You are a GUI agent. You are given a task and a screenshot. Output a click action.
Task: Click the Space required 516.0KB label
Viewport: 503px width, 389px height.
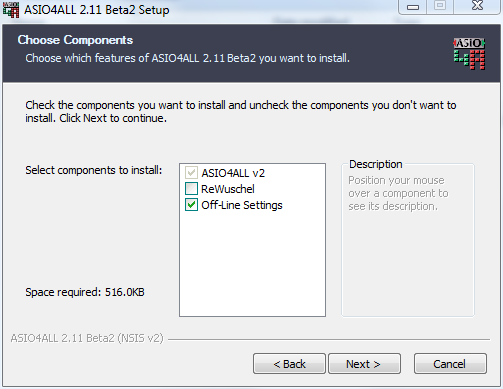click(85, 292)
